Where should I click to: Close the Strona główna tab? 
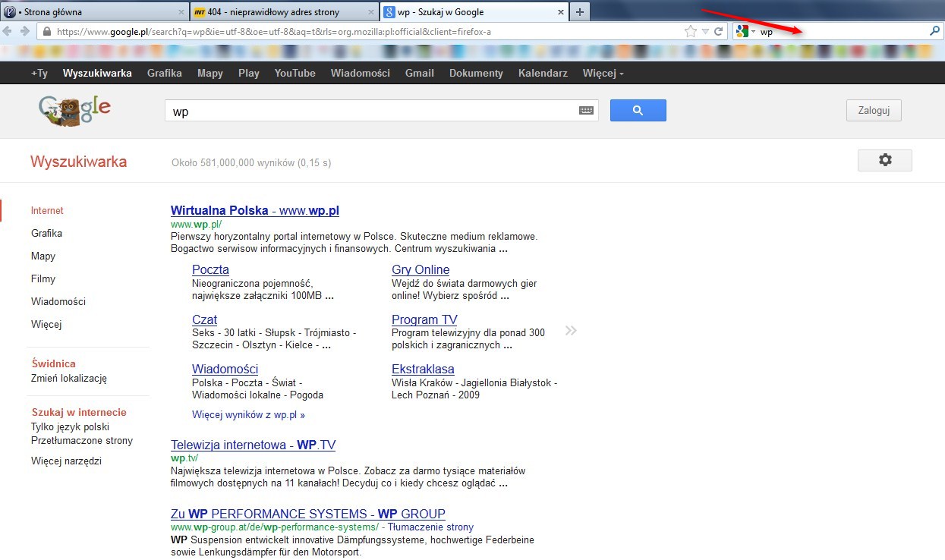(x=181, y=12)
